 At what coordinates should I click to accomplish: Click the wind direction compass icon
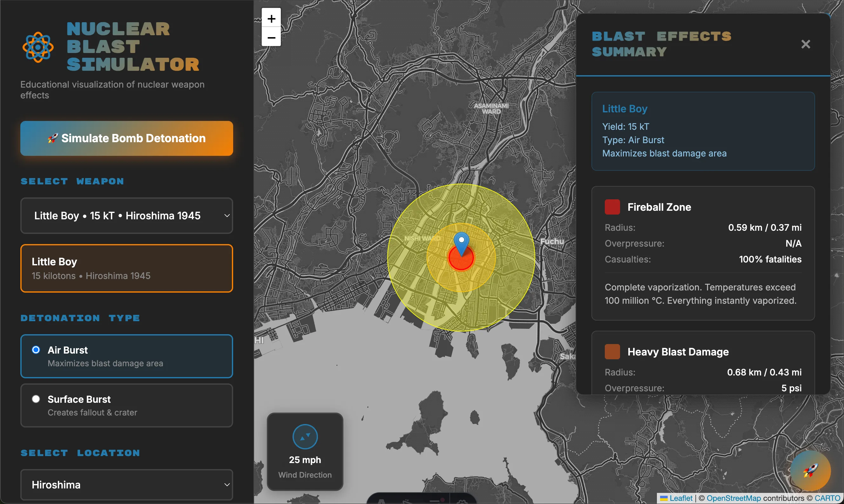(x=305, y=436)
